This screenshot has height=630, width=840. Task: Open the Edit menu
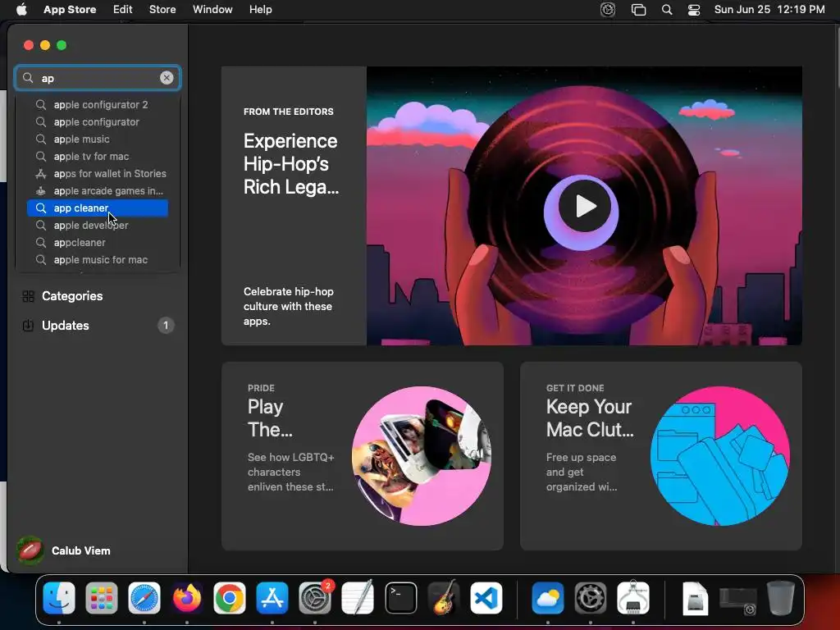click(123, 9)
